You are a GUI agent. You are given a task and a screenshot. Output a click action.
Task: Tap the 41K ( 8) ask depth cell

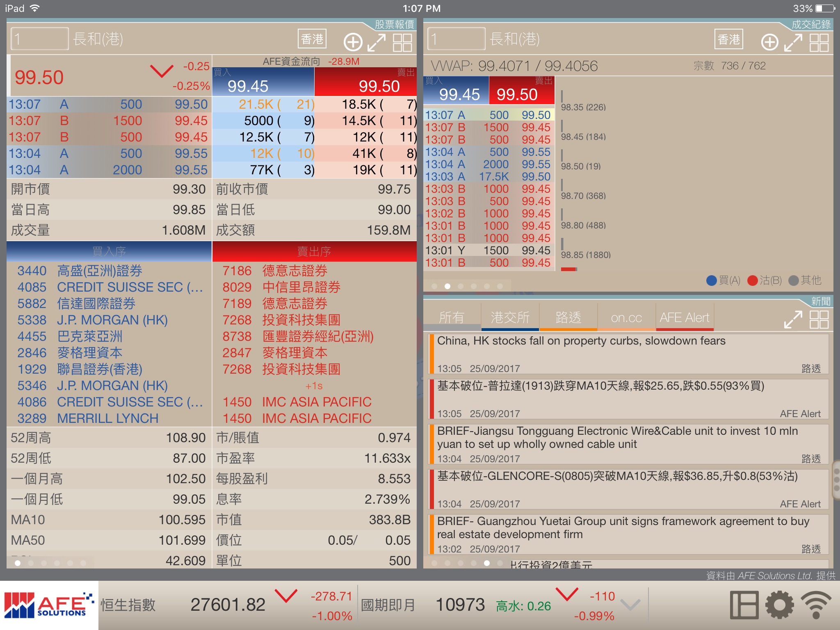point(365,153)
